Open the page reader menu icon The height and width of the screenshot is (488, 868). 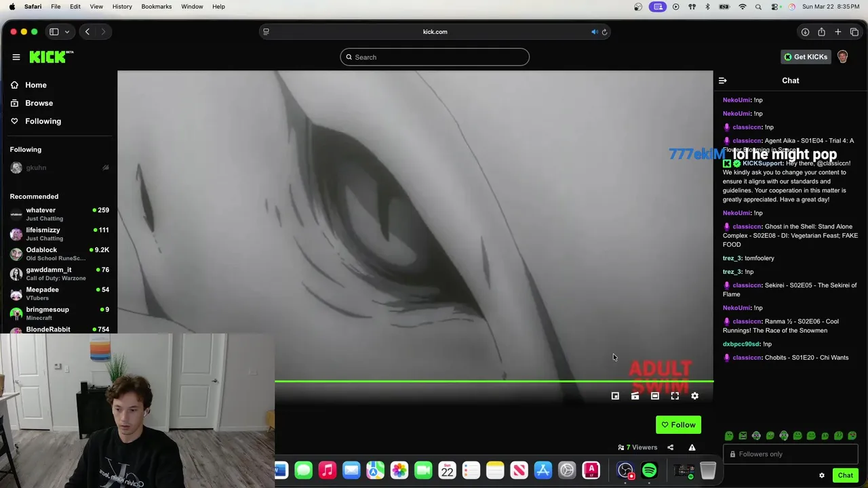tap(266, 32)
